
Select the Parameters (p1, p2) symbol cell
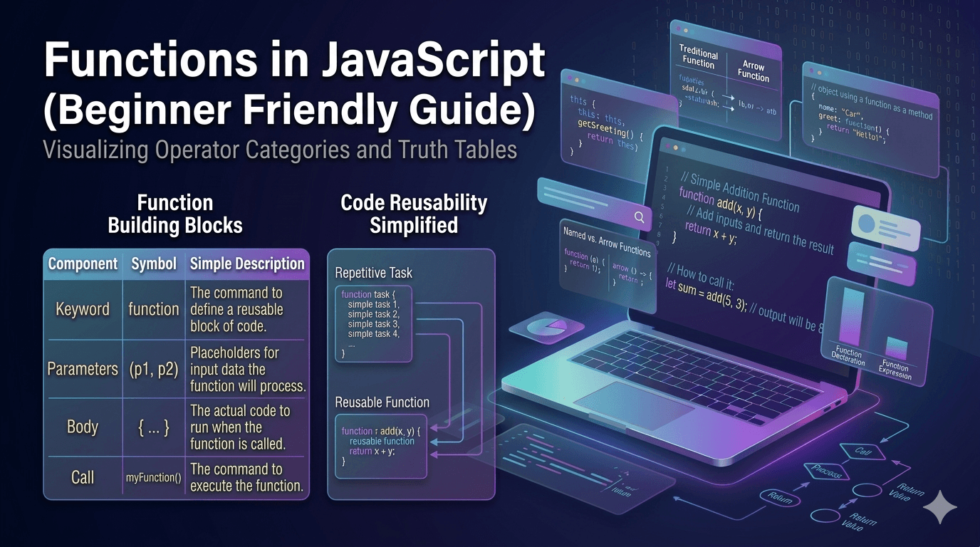154,369
